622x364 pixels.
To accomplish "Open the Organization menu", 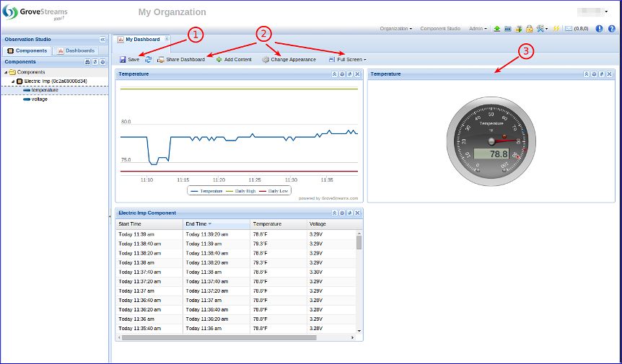I will pos(395,29).
